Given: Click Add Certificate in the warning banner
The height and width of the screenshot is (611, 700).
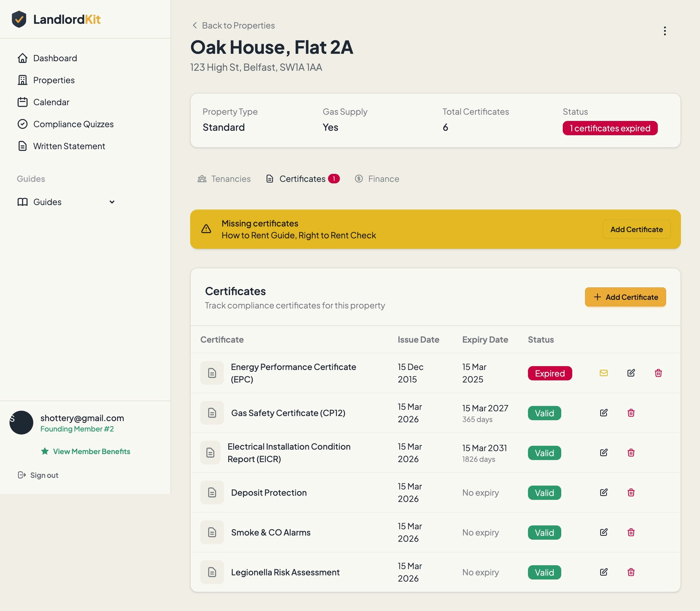Looking at the screenshot, I should click(636, 229).
